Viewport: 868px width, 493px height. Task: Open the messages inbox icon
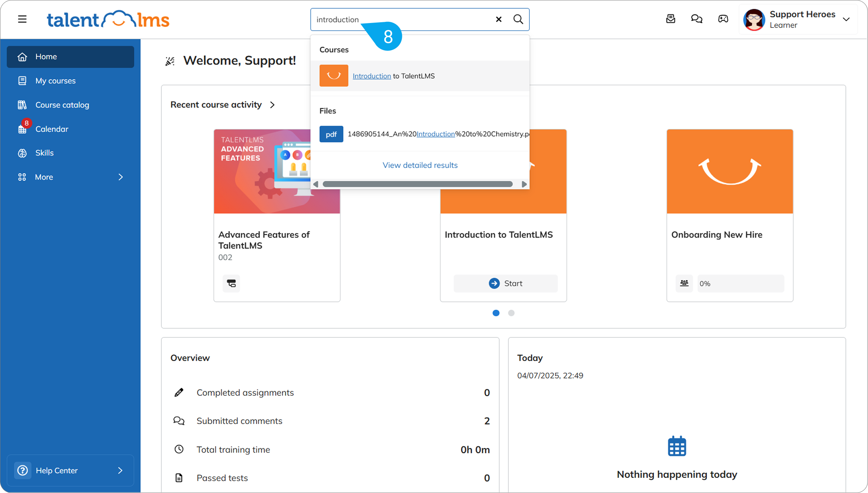670,19
